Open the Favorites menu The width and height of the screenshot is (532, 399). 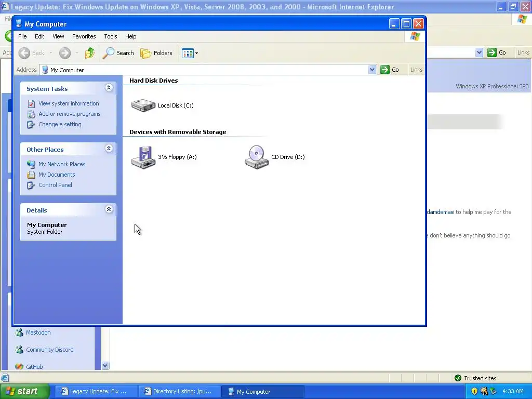(x=84, y=36)
